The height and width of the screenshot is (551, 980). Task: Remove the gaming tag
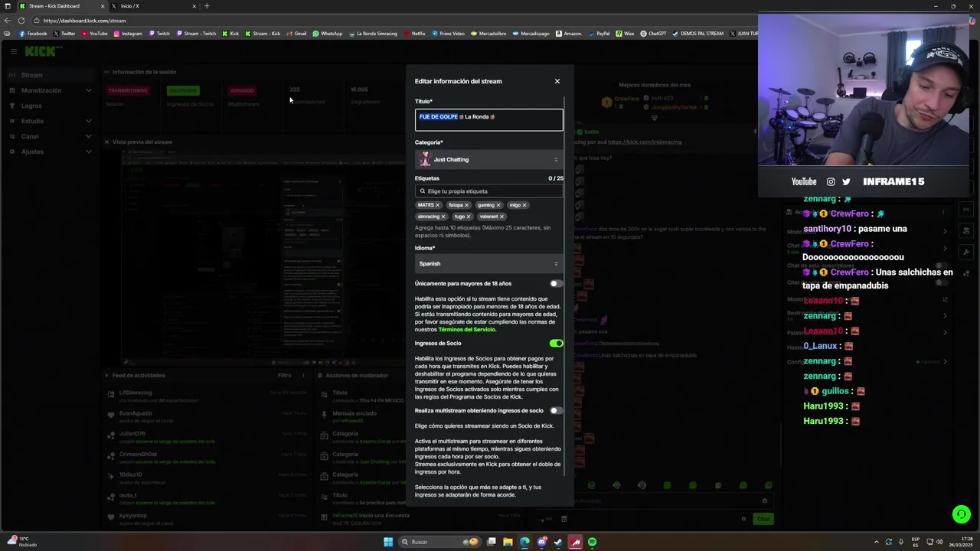(x=498, y=205)
